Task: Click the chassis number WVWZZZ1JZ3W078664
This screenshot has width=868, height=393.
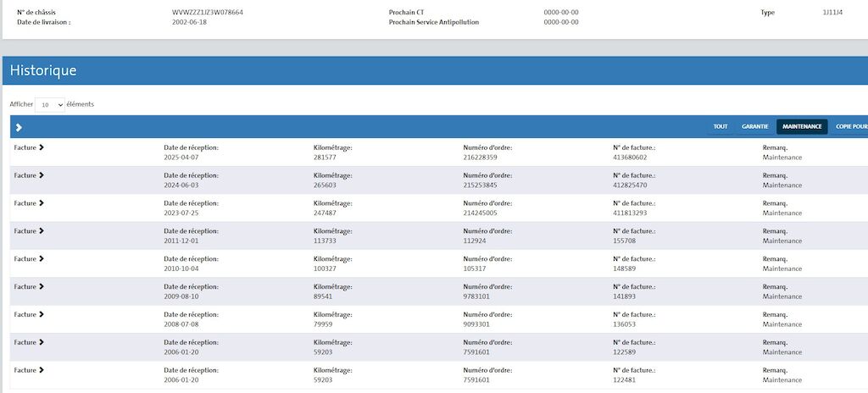Action: (x=208, y=13)
